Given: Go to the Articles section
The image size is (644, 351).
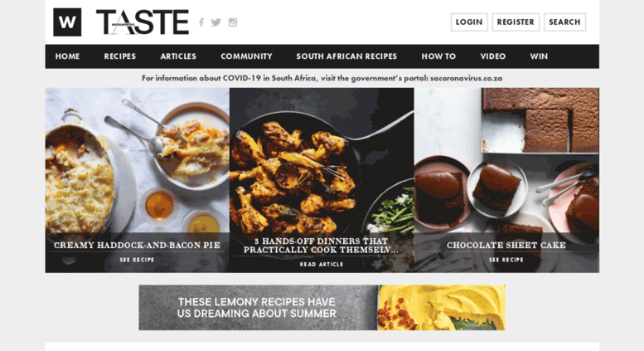Looking at the screenshot, I should (178, 56).
